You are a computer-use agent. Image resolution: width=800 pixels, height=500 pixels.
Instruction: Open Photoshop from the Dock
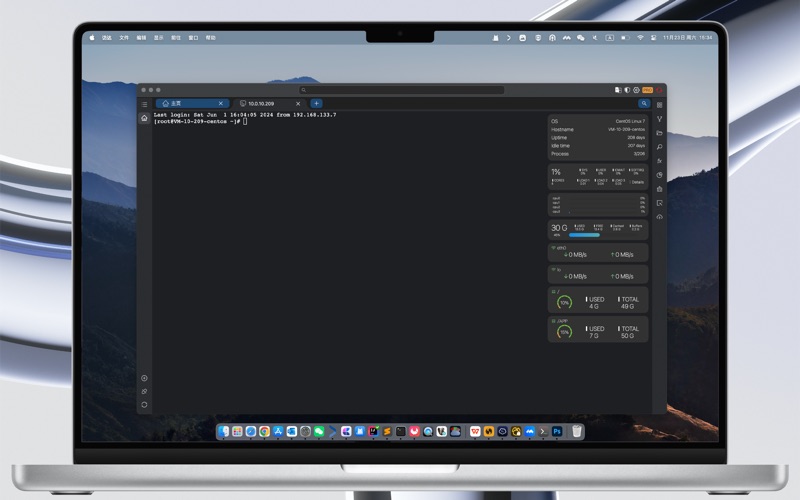tap(557, 432)
